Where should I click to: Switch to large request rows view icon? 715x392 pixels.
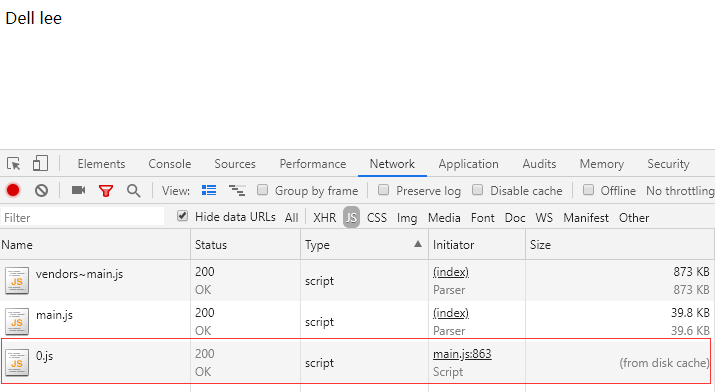pos(209,190)
